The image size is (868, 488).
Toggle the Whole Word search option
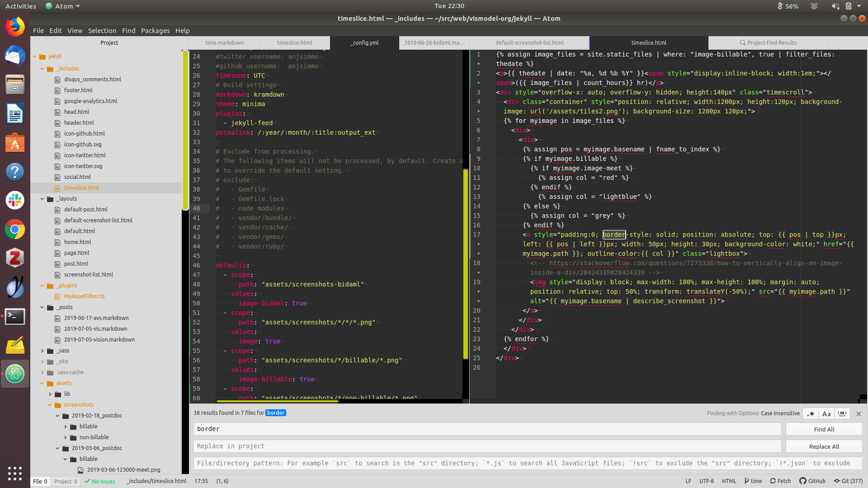pos(842,413)
